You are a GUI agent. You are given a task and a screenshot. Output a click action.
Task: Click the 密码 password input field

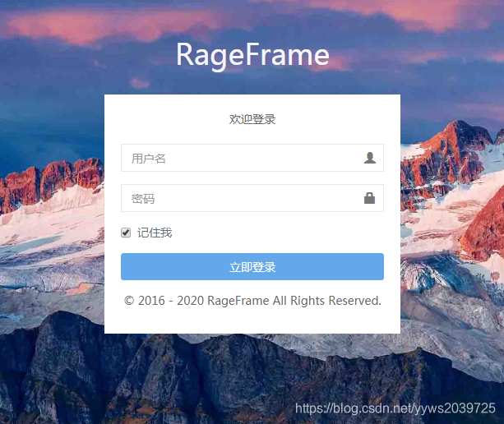point(252,198)
